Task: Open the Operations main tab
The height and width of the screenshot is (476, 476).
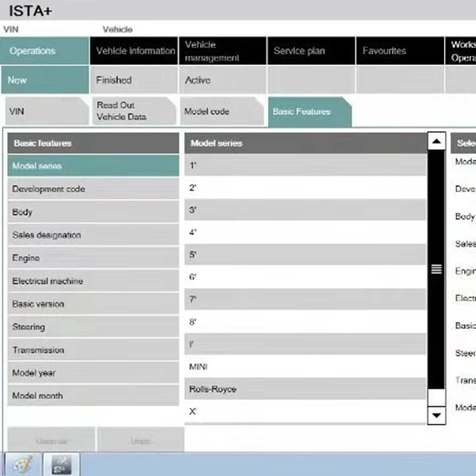Action: (45, 51)
